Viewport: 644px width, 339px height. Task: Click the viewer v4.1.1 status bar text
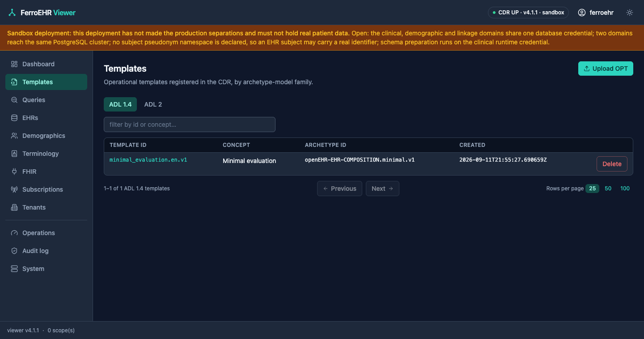click(23, 330)
